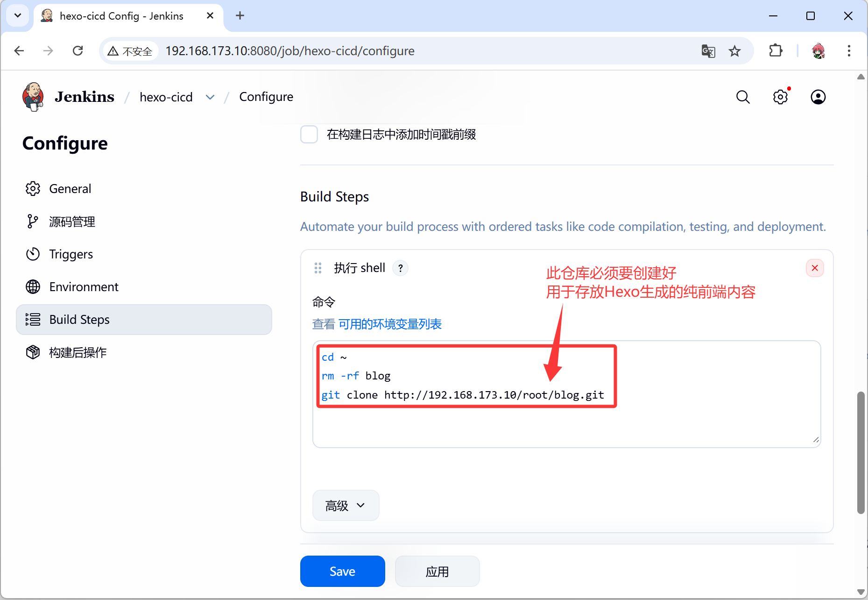Open the 可用的环境变量列表 link

[390, 324]
